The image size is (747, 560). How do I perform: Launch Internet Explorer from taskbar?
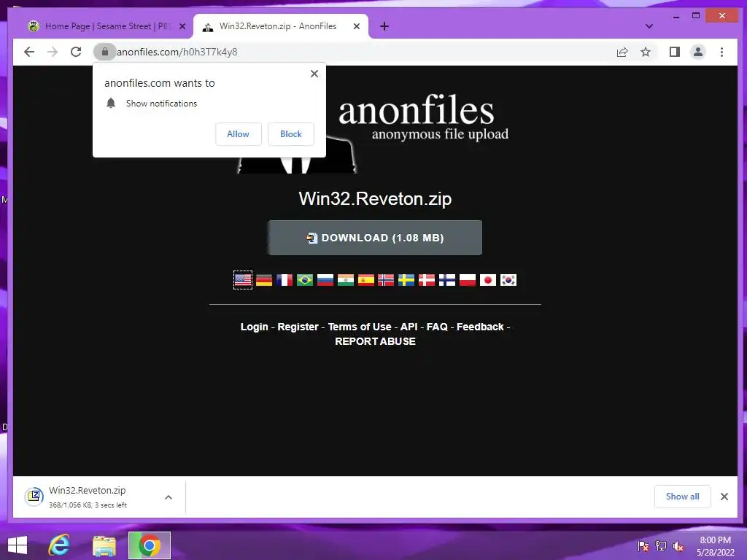tap(59, 545)
